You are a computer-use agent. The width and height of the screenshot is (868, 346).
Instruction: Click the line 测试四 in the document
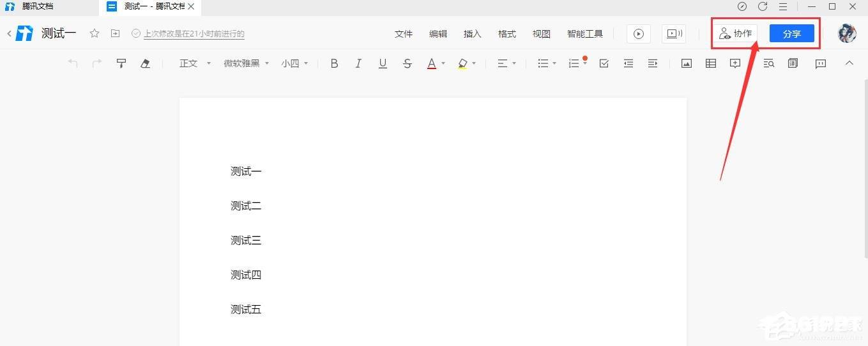click(246, 275)
